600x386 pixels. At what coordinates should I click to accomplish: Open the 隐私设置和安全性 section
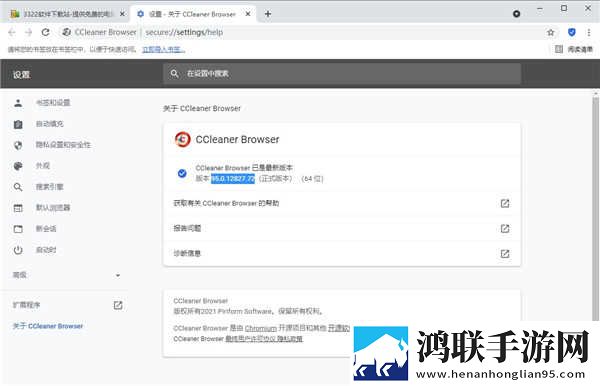(x=63, y=145)
